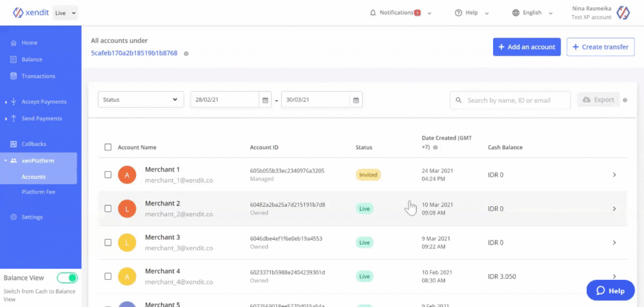Viewport: 644px width, 307px height.
Task: Check the Merchant 4 row checkbox
Action: [x=108, y=276]
